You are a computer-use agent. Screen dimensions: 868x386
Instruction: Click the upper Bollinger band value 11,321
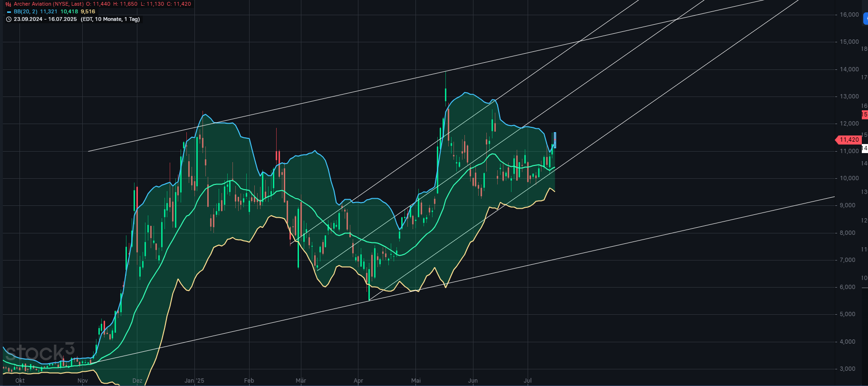click(48, 11)
